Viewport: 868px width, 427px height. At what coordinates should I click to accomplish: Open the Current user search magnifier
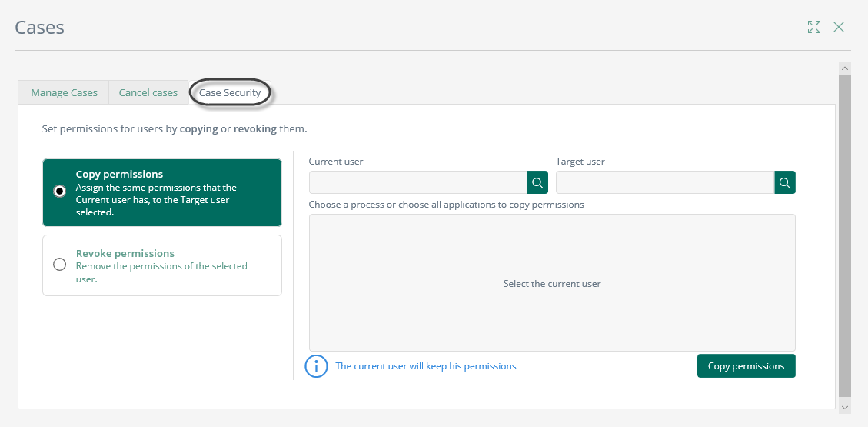point(537,182)
